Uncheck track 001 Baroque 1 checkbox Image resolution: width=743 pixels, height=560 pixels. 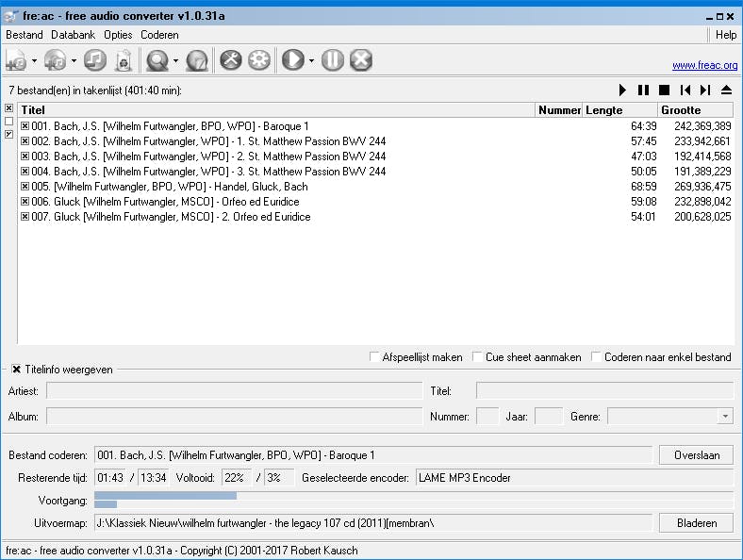tap(25, 126)
